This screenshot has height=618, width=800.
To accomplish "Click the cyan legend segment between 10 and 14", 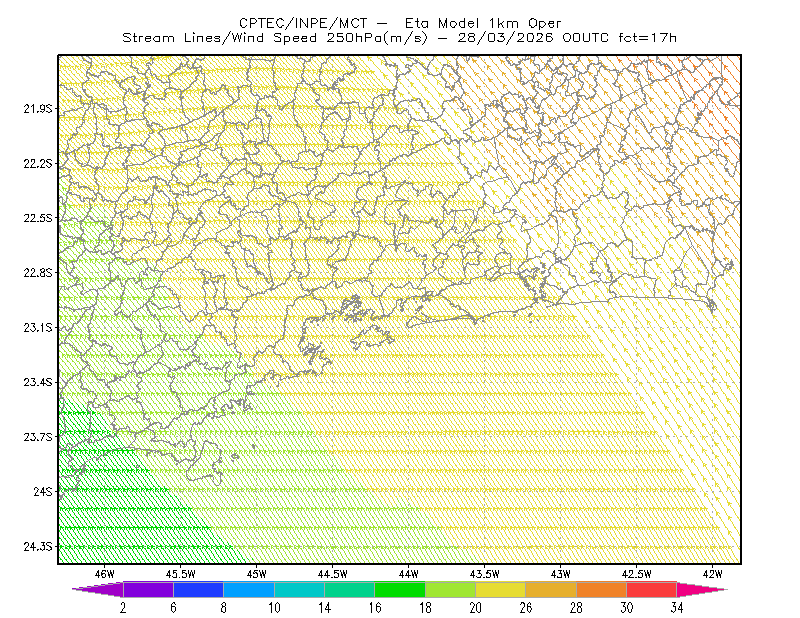I will pyautogui.click(x=299, y=589).
